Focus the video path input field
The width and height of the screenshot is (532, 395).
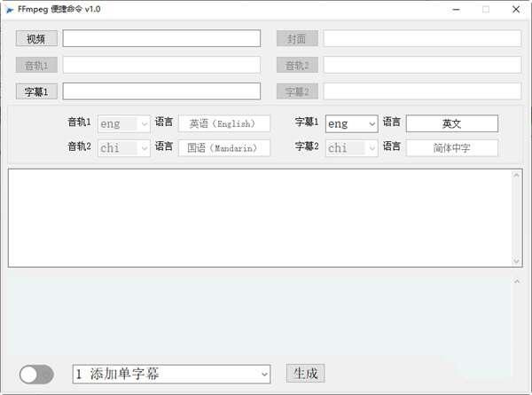161,38
